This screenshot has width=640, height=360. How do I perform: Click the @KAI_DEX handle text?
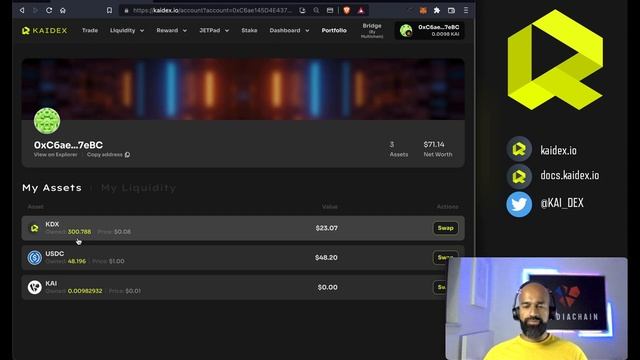[562, 203]
